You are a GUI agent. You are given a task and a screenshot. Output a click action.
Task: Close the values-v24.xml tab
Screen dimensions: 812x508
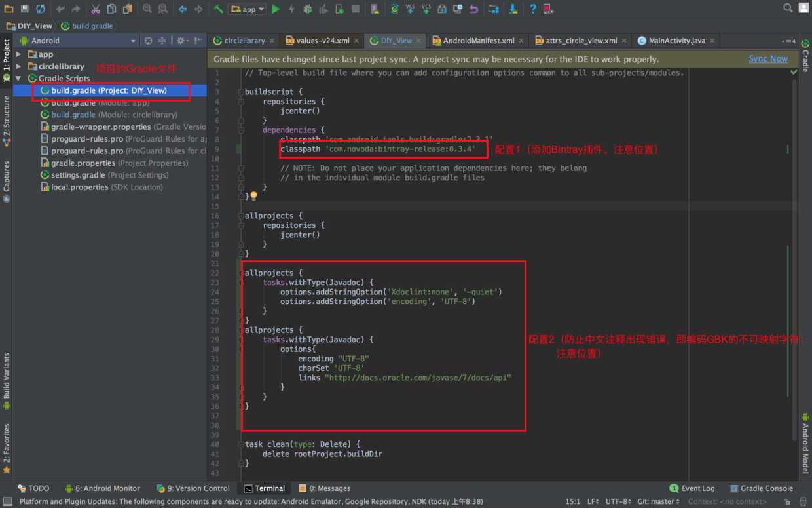[357, 41]
